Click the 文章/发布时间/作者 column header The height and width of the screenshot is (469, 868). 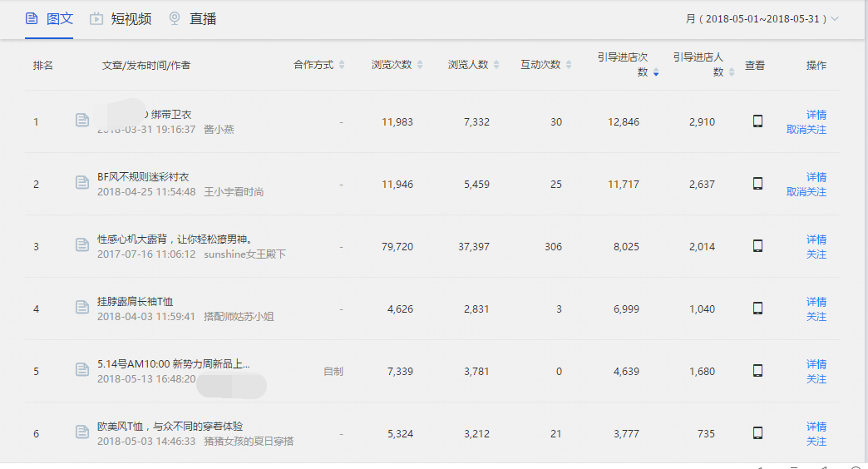tap(146, 66)
